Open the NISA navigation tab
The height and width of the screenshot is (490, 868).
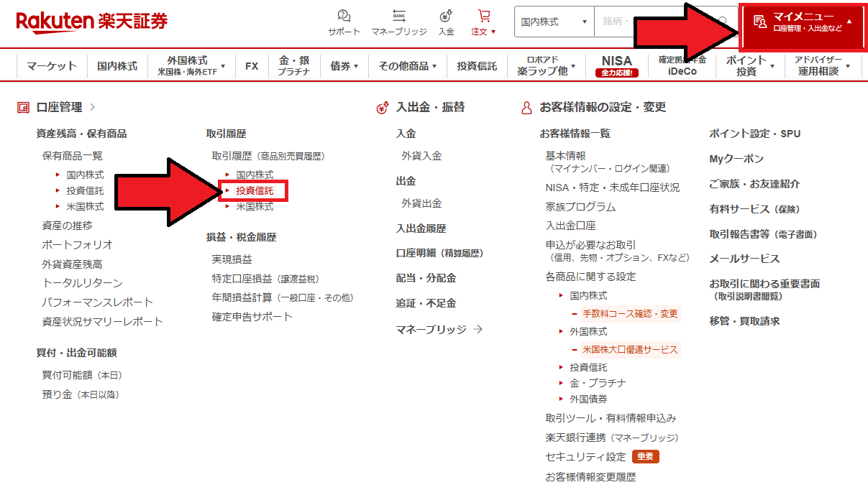(616, 66)
